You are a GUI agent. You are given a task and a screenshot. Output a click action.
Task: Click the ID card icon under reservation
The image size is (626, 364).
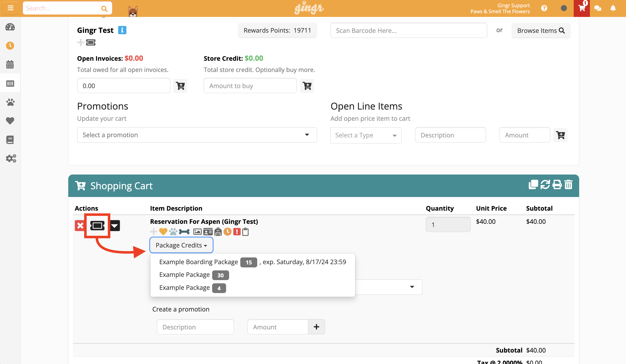208,232
